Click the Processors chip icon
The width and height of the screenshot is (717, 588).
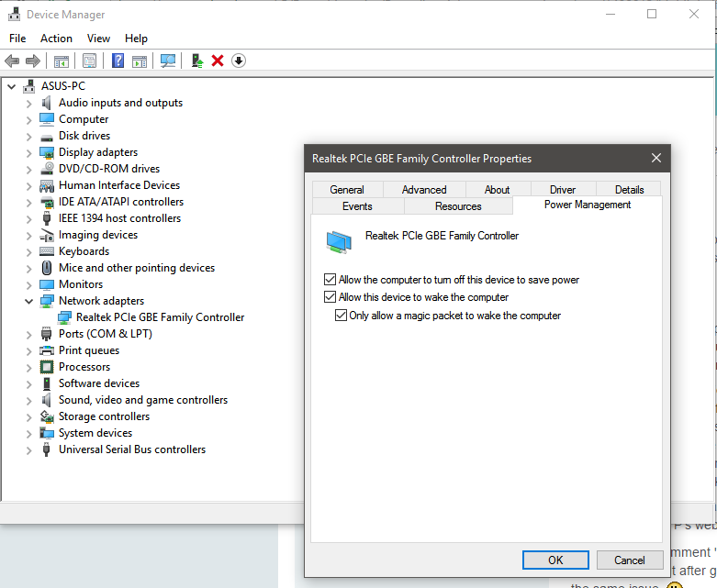tap(47, 367)
